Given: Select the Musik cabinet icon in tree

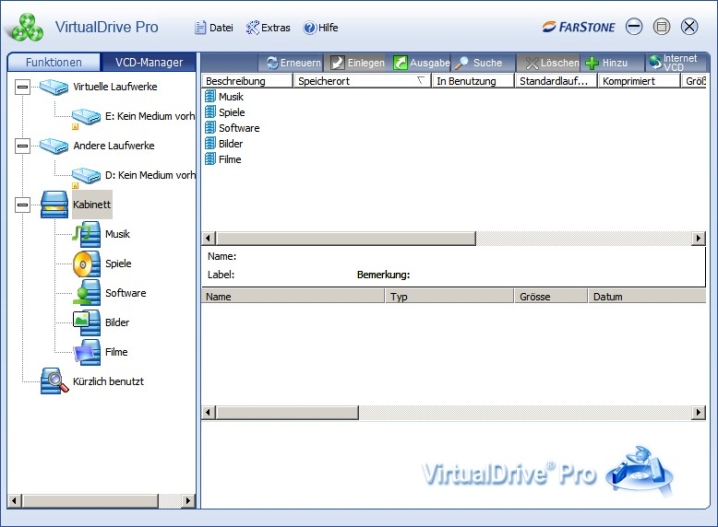Looking at the screenshot, I should click(86, 234).
